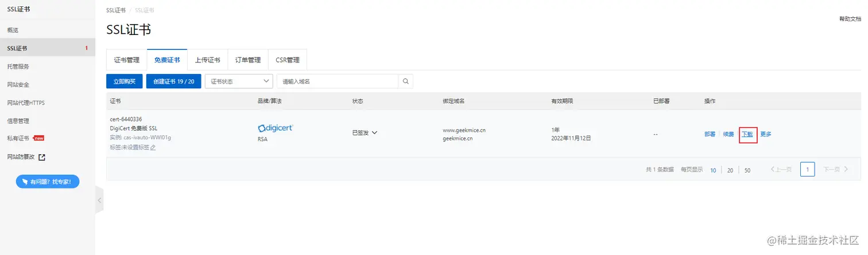Image resolution: width=868 pixels, height=255 pixels.
Task: Open 托管服务 in the sidebar
Action: tap(48, 66)
